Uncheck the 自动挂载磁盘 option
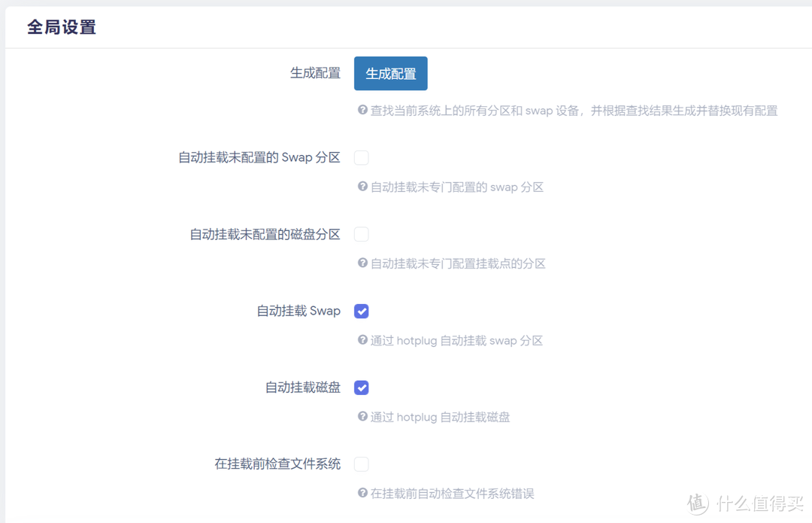The width and height of the screenshot is (812, 523). pyautogui.click(x=362, y=388)
